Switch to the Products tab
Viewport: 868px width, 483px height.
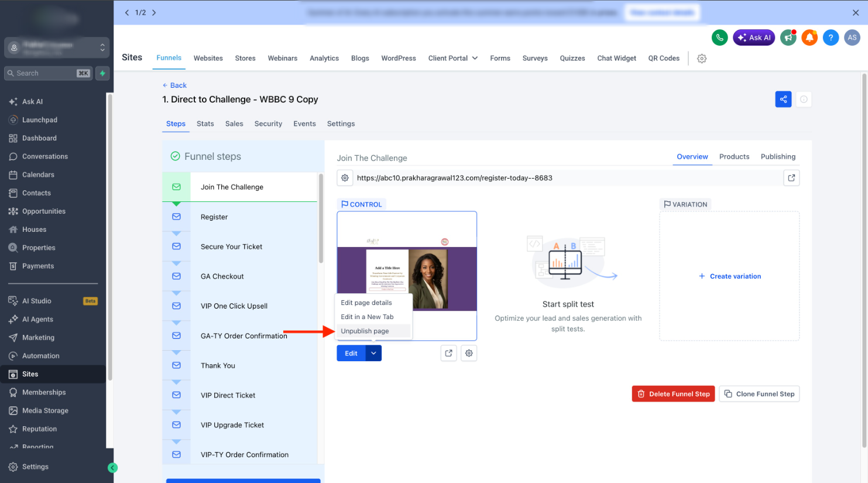[734, 156]
